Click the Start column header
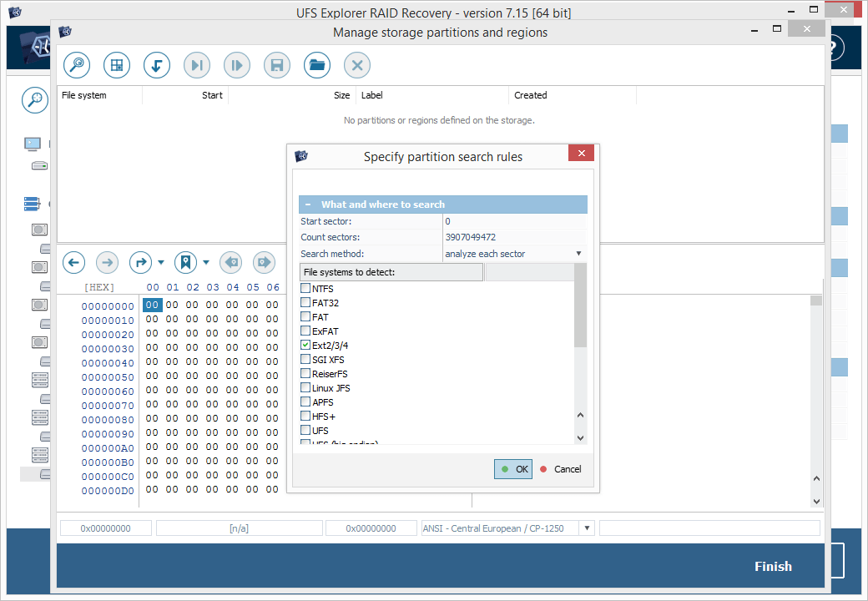 point(185,95)
